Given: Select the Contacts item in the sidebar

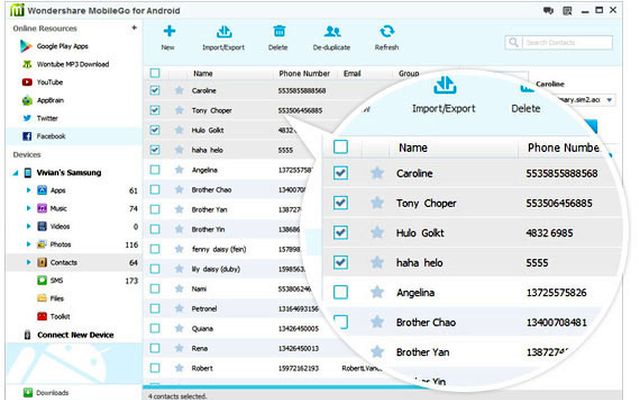Looking at the screenshot, I should (x=64, y=262).
